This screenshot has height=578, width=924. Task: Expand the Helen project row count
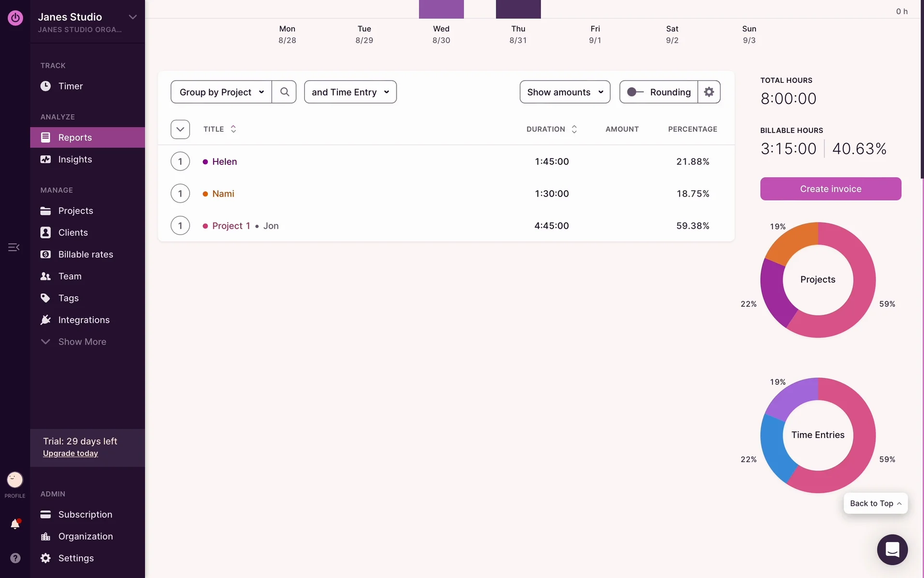click(x=180, y=161)
